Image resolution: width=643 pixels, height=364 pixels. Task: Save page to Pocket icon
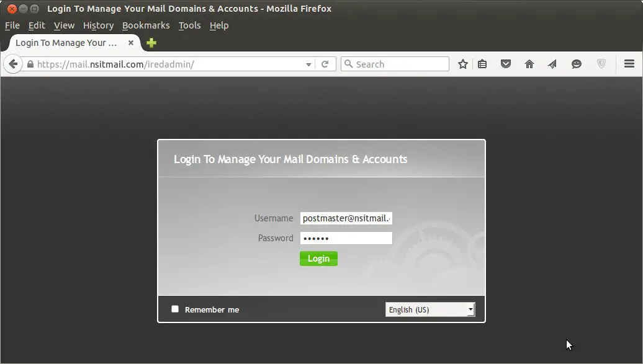pos(506,64)
